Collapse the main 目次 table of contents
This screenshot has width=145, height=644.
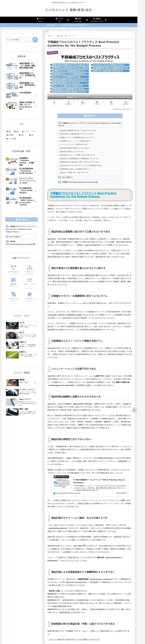pos(90,116)
